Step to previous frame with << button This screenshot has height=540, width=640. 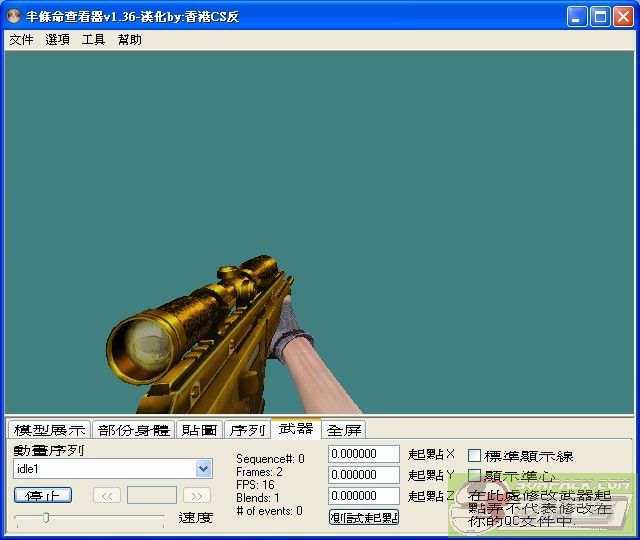pyautogui.click(x=107, y=495)
